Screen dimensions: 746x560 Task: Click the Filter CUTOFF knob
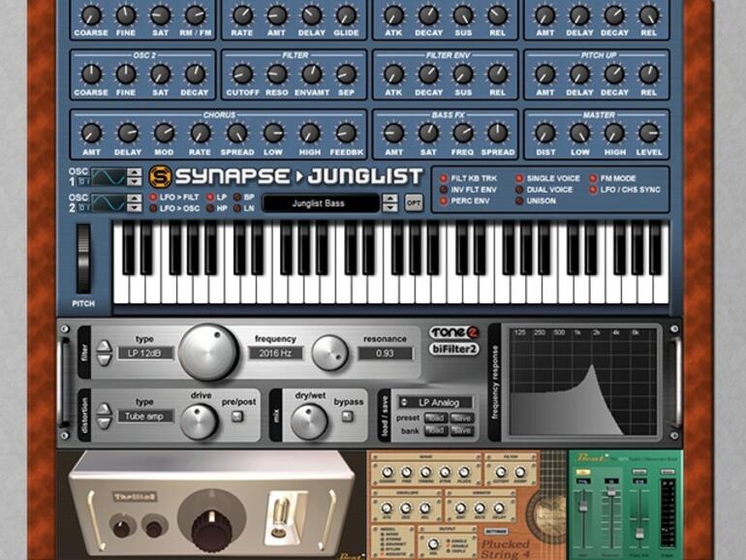[242, 75]
